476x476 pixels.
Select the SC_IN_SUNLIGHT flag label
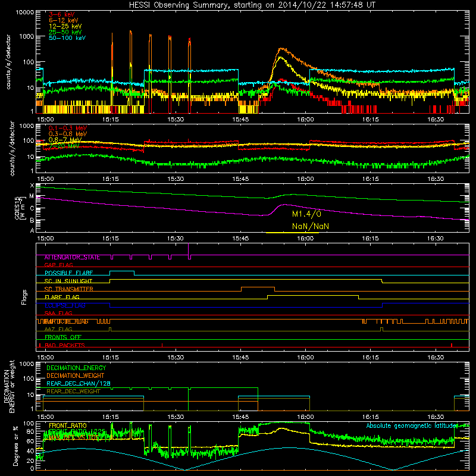coord(68,281)
